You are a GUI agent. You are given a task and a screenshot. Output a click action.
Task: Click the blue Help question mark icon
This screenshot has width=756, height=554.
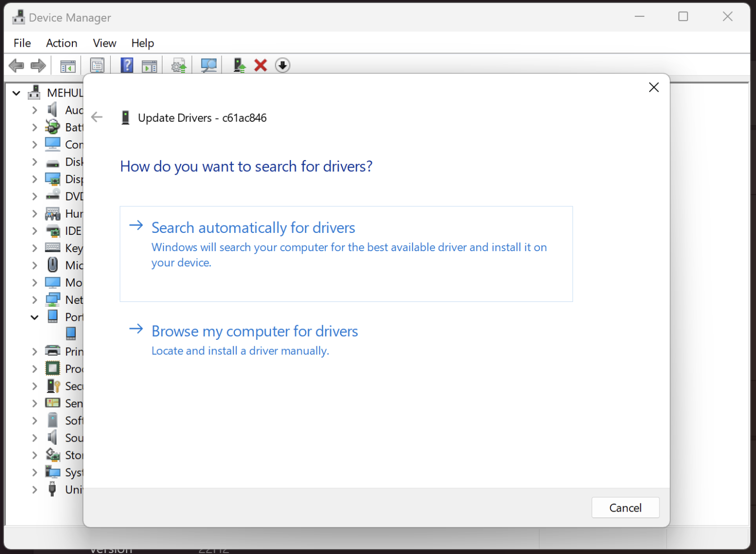[x=127, y=65]
